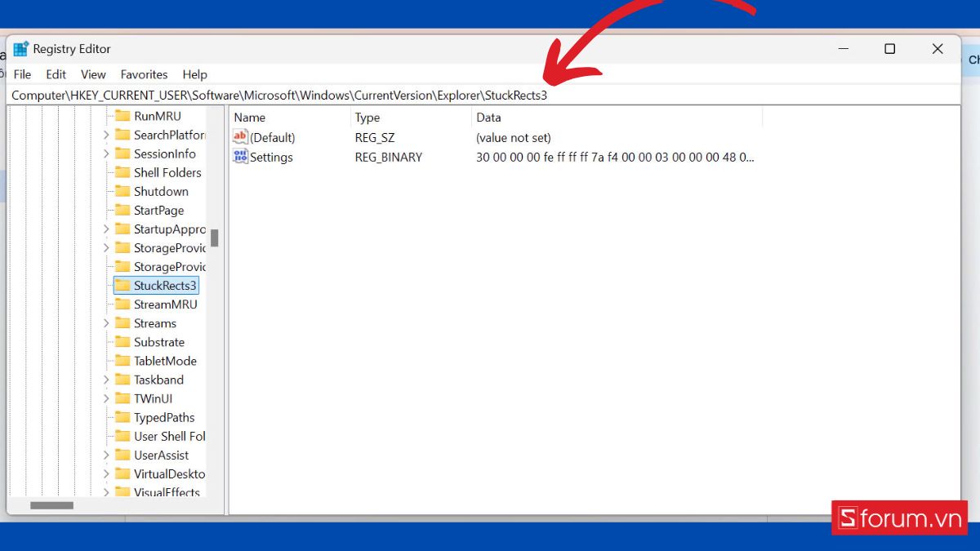Click the (Default) string value icon

[x=240, y=137]
